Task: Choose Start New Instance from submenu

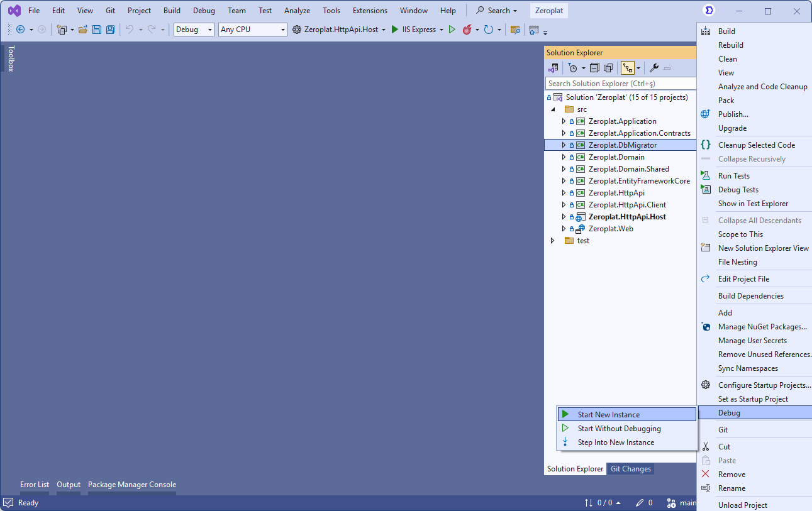Action: 608,415
